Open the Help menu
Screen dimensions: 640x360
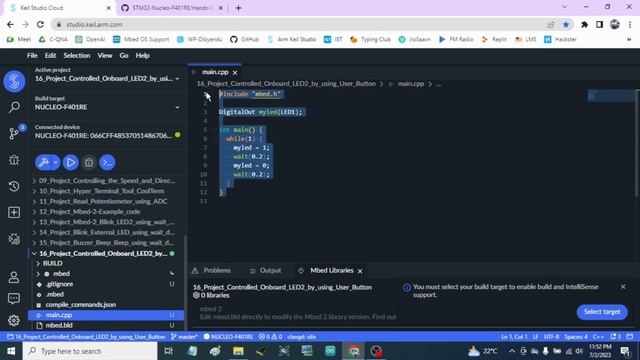pyautogui.click(x=142, y=56)
